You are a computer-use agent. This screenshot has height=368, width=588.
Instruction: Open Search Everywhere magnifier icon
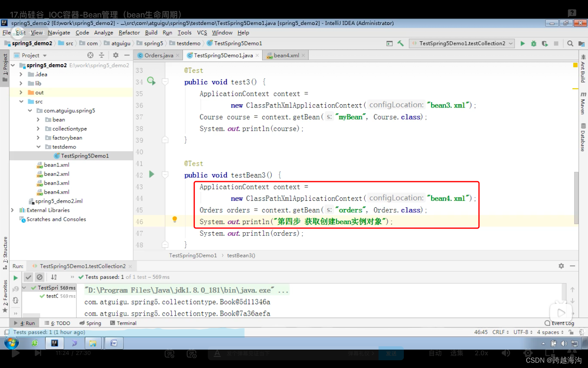[570, 43]
